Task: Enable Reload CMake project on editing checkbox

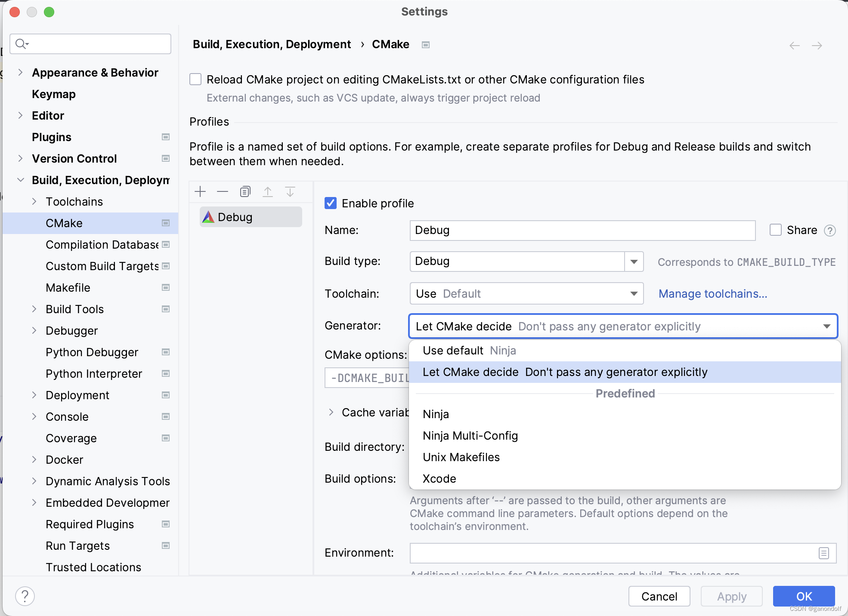Action: (195, 80)
